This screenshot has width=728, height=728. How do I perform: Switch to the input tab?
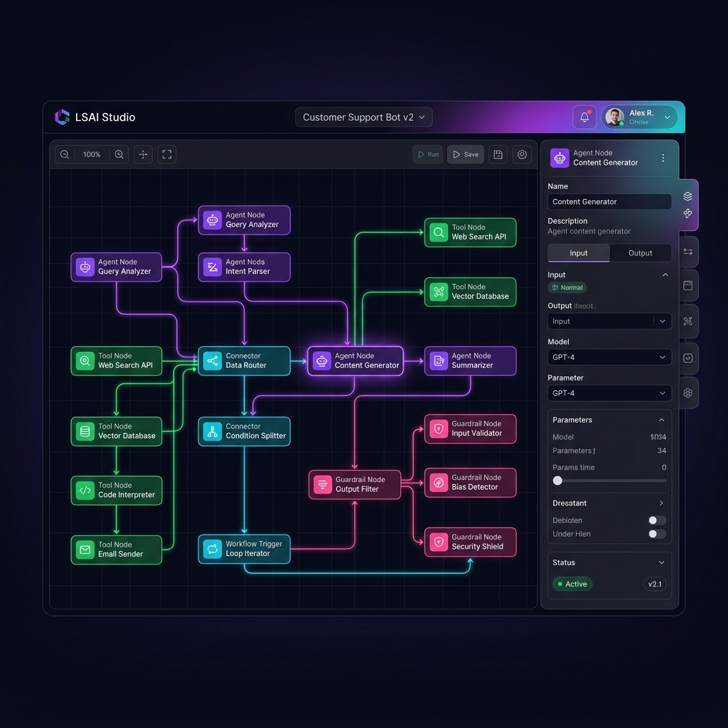click(579, 253)
